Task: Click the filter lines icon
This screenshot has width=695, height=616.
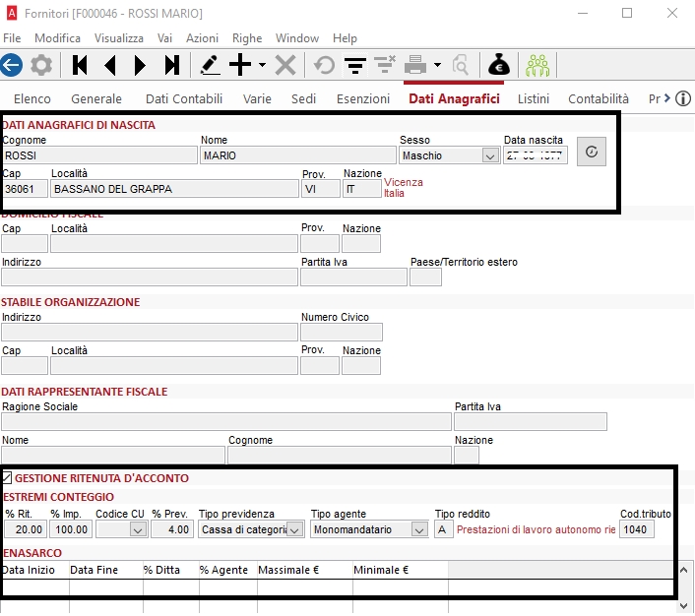Action: click(355, 65)
